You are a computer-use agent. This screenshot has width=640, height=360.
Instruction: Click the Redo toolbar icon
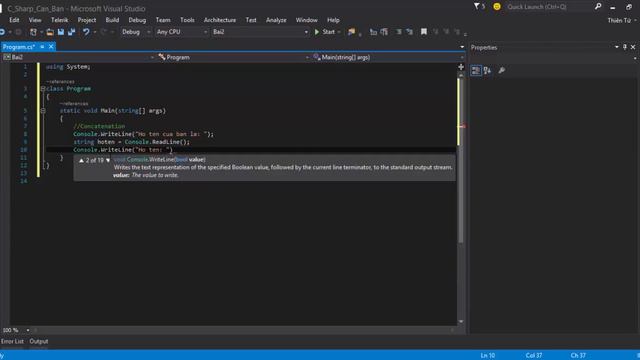[104, 32]
